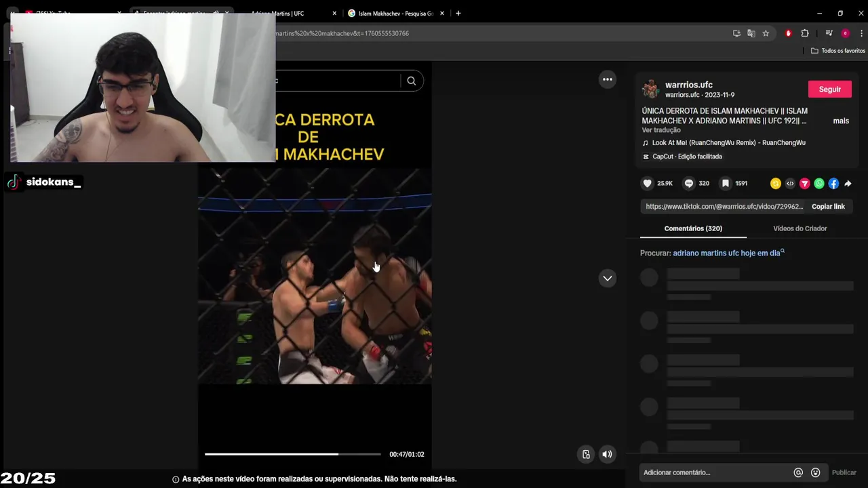Click Ver tradução link
This screenshot has height=488, width=868.
(x=661, y=130)
